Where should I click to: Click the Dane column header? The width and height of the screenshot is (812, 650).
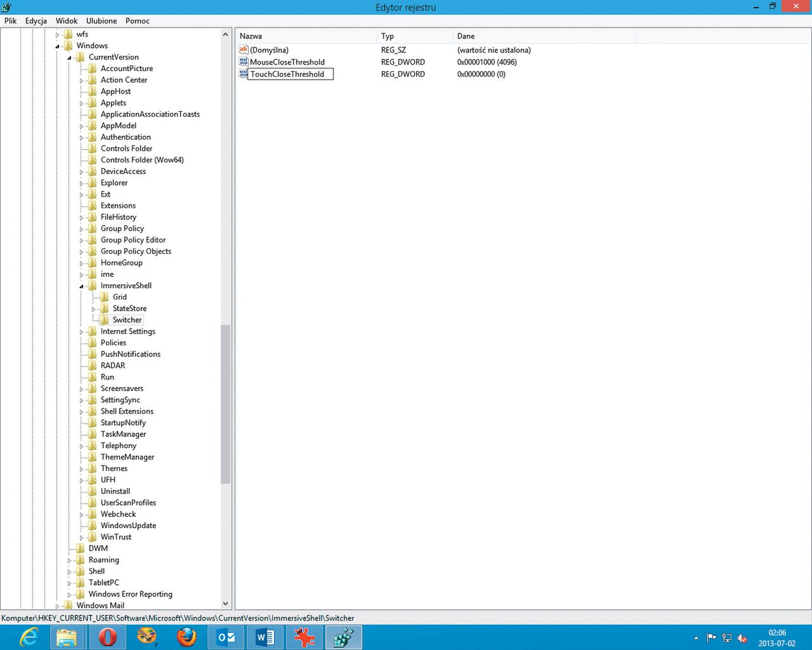click(544, 36)
